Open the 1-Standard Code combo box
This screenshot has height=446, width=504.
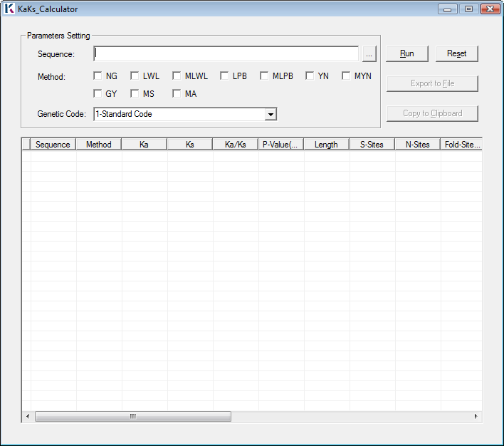185,114
